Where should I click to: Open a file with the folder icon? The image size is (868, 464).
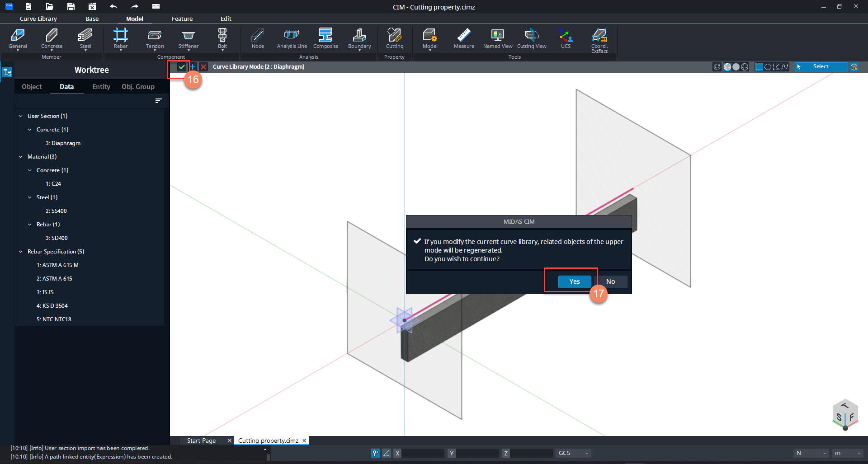(50, 6)
